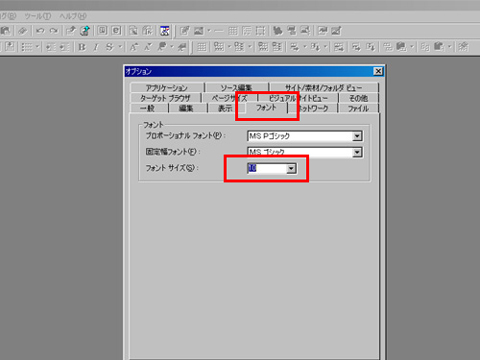Switch to the 一般 tab
This screenshot has width=480, height=360.
(x=148, y=108)
